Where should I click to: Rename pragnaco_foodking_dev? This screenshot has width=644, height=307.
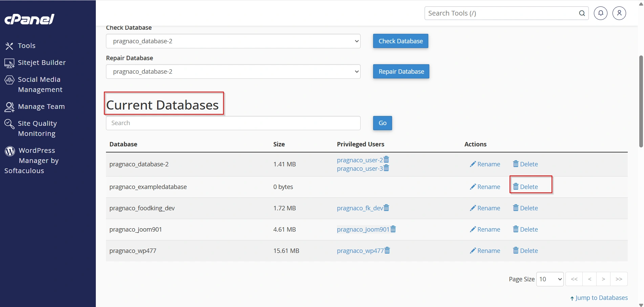[x=485, y=208]
